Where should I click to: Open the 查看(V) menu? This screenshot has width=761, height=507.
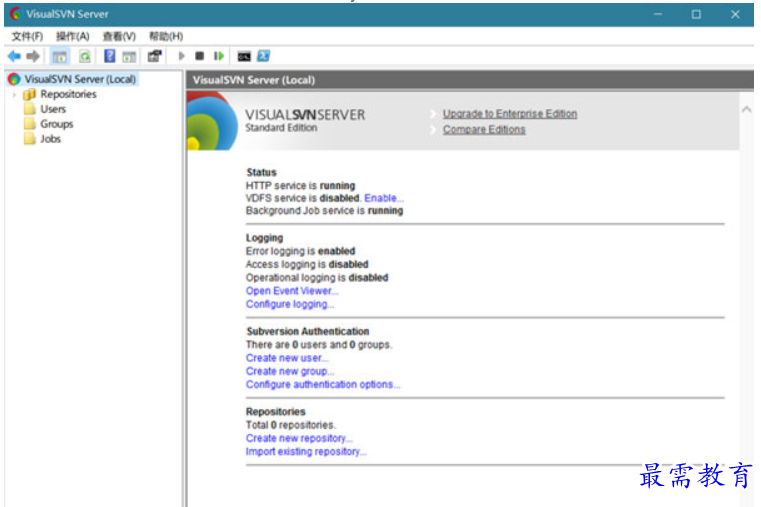coord(119,36)
